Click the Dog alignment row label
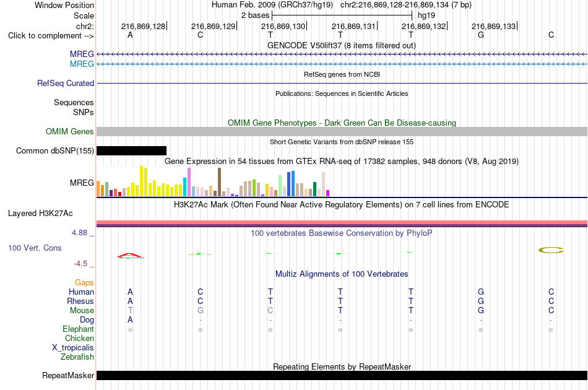This screenshot has height=390, width=588. [87, 320]
